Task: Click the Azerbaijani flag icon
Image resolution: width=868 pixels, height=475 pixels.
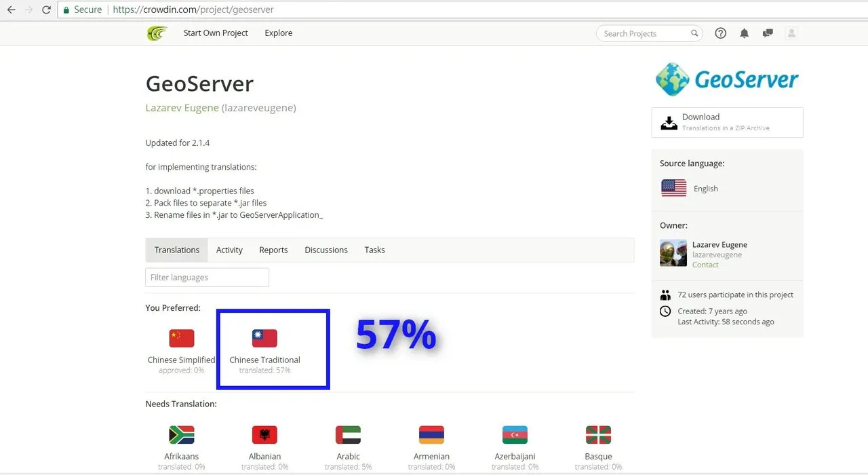Action: (x=515, y=434)
